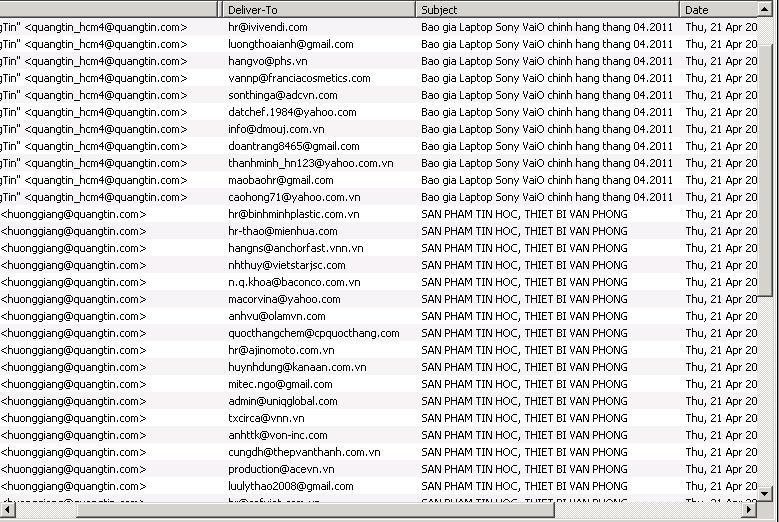This screenshot has height=522, width=779.
Task: Sort by the Subject column header
Action: tap(547, 9)
